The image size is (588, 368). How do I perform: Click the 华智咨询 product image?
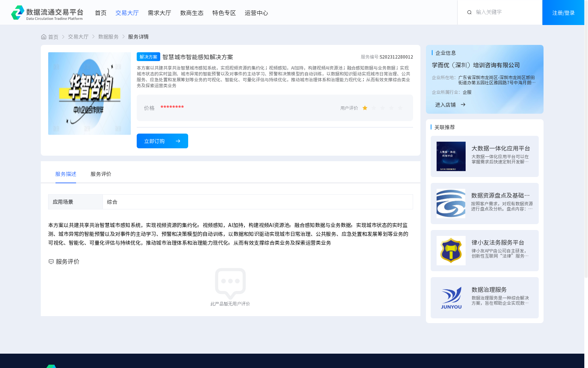89,93
